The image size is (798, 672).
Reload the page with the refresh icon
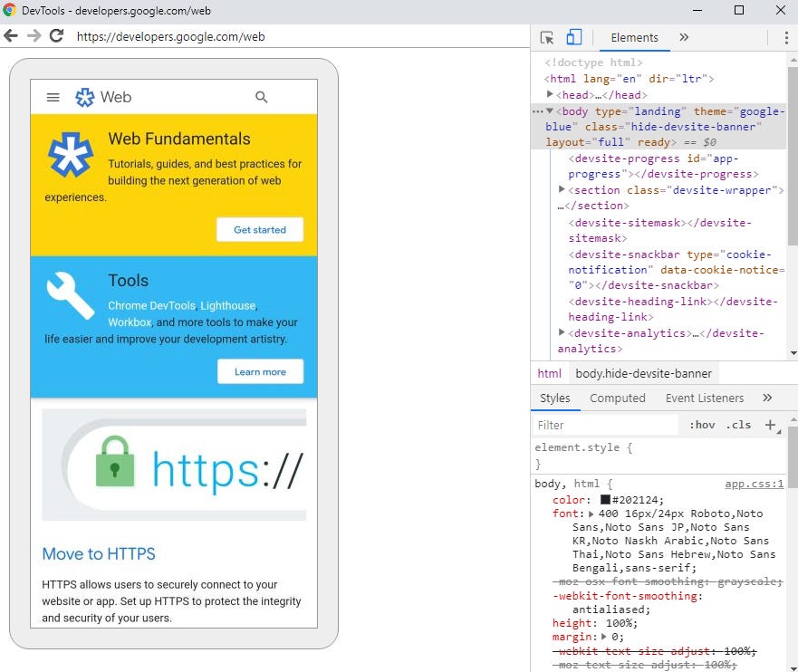tap(56, 35)
